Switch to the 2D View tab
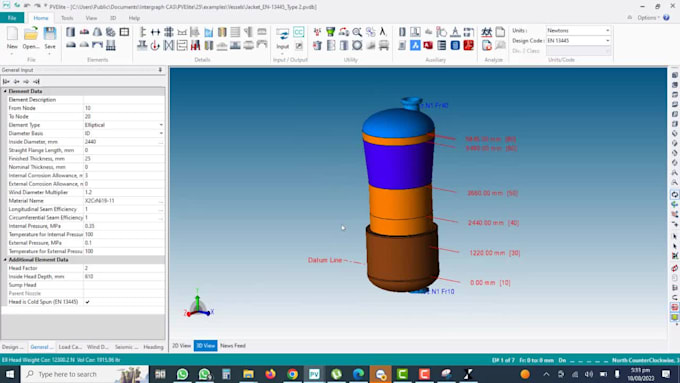Image resolution: width=680 pixels, height=383 pixels. point(181,346)
